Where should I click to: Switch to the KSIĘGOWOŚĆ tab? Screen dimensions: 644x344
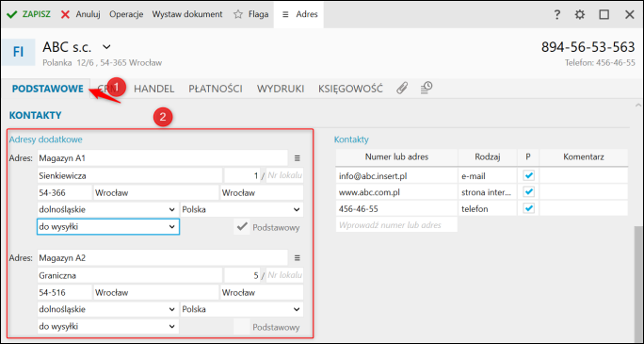pos(350,89)
